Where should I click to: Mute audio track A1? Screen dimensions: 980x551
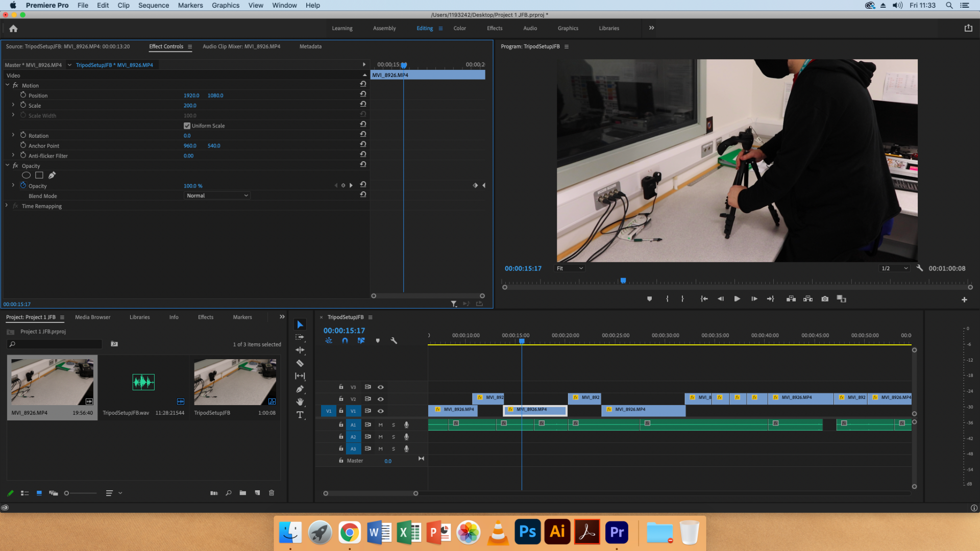click(380, 424)
